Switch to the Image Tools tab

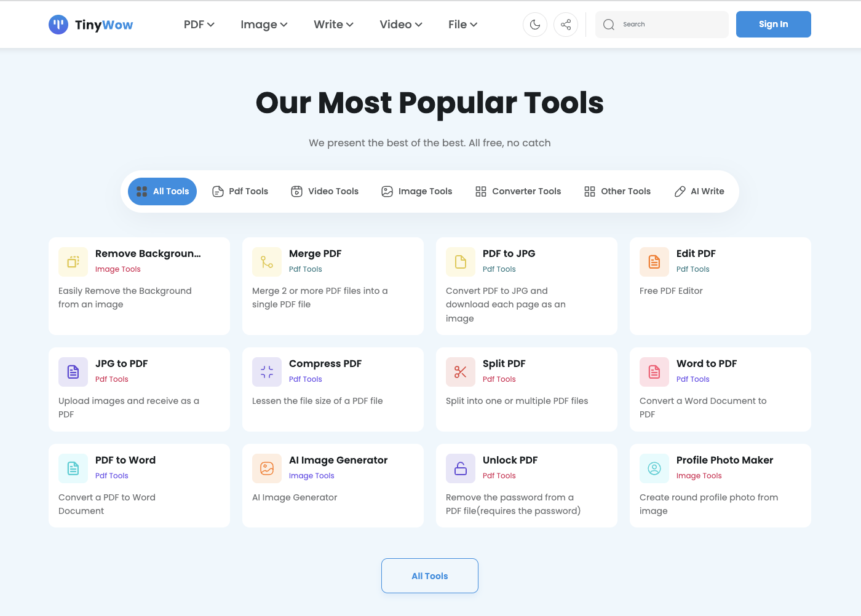pyautogui.click(x=416, y=191)
